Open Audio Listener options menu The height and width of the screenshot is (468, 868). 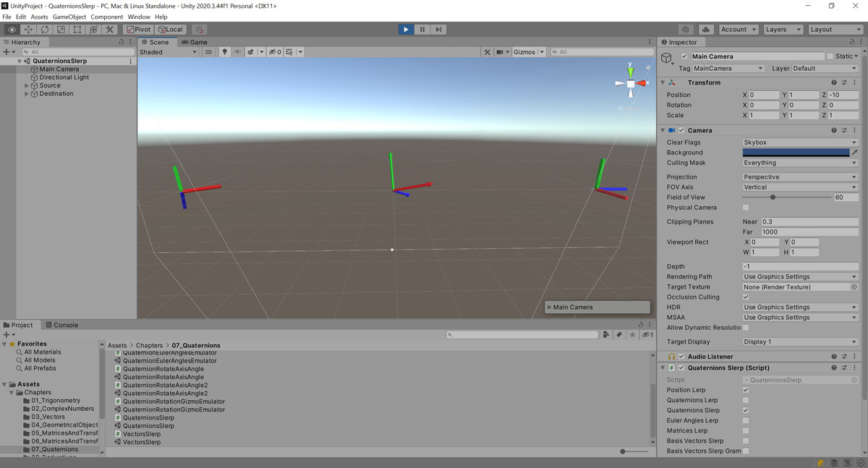tap(854, 357)
